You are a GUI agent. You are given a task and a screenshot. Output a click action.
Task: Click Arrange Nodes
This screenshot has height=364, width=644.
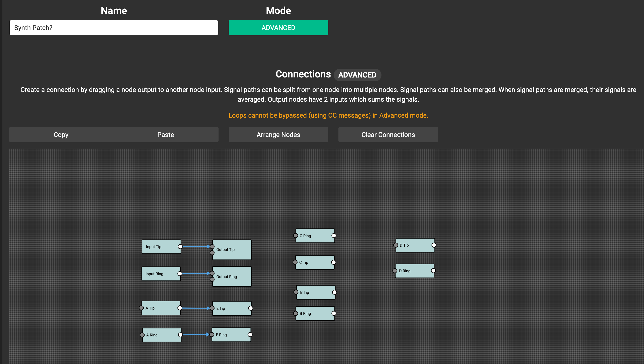tap(278, 135)
